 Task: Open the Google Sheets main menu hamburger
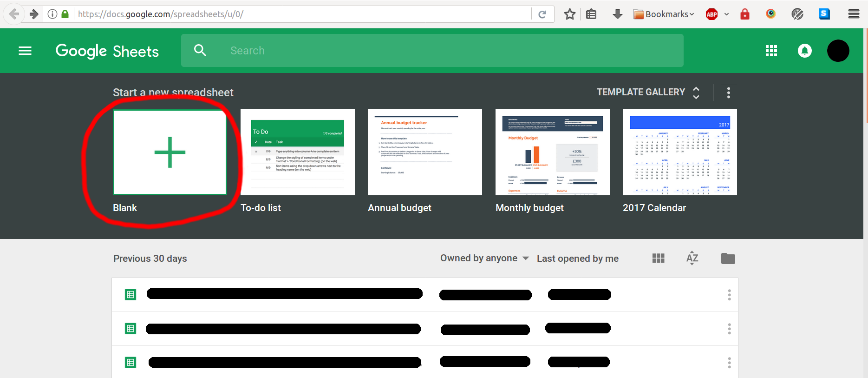coord(25,51)
